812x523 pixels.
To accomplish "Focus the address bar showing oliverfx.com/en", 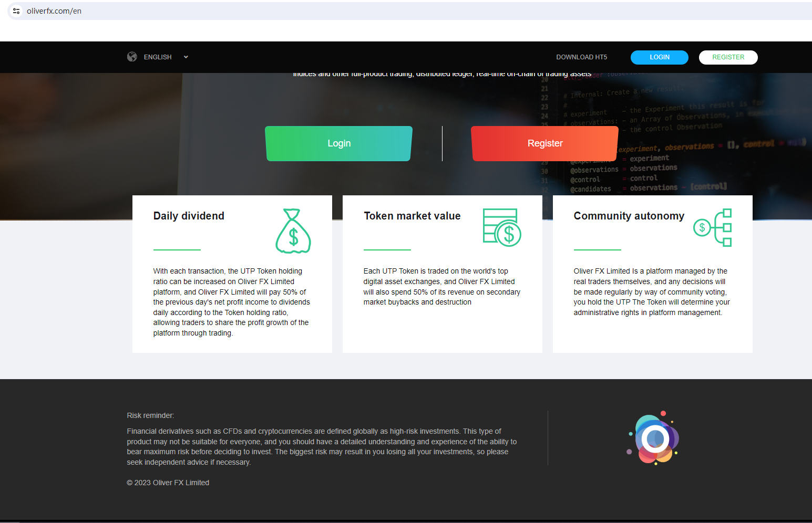I will tap(410, 11).
